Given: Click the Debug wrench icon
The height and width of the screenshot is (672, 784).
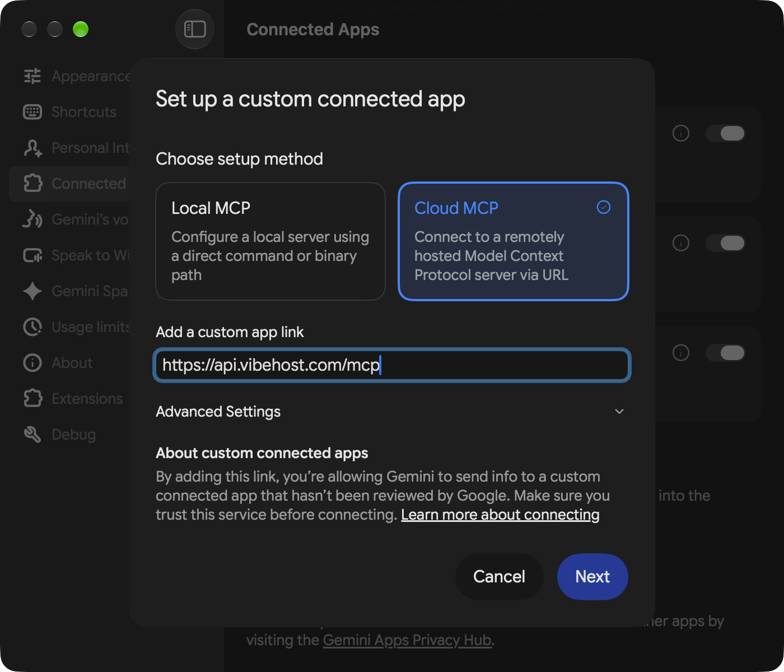Looking at the screenshot, I should tap(32, 435).
